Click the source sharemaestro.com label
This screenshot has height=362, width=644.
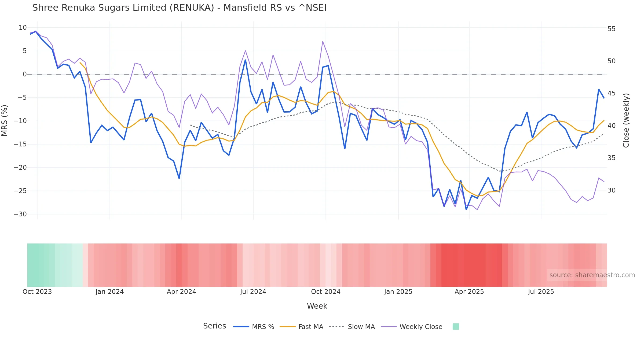592,275
